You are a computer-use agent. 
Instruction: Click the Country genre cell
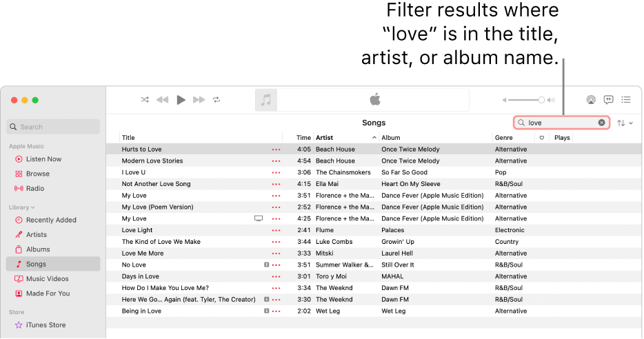[506, 242]
